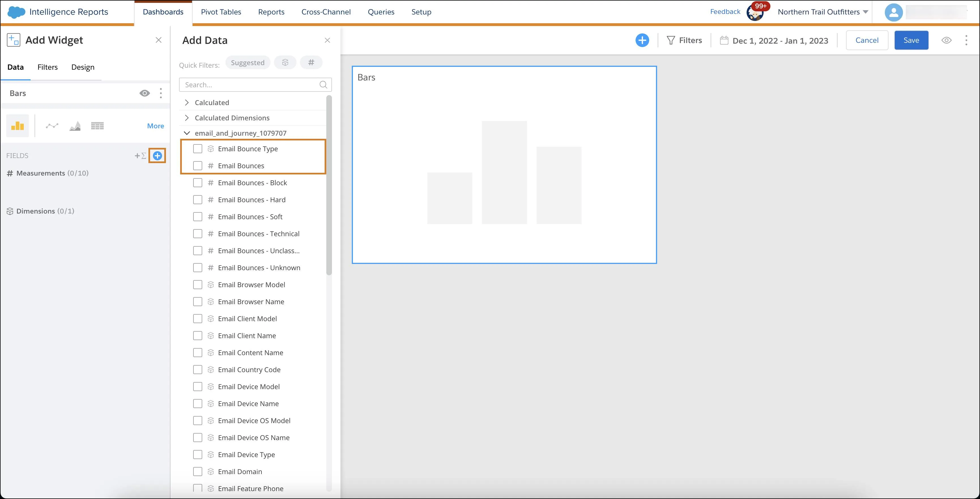Switch to the Filters tab in Add Widget
The height and width of the screenshot is (499, 980).
click(48, 67)
